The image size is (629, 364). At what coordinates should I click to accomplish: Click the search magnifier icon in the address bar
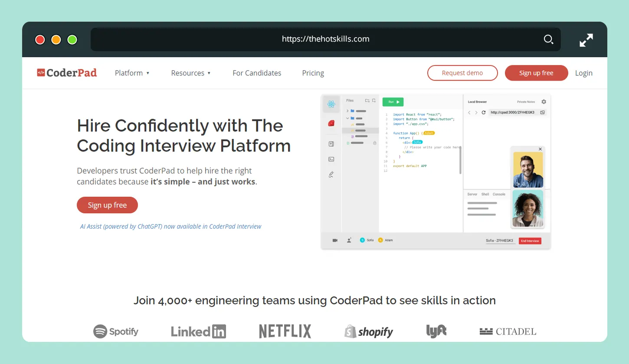click(548, 39)
